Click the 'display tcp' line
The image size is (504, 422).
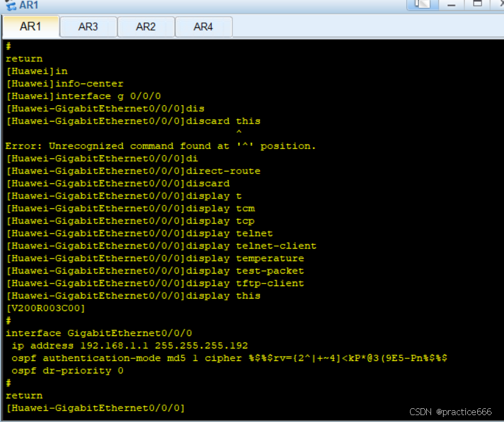tap(130, 221)
